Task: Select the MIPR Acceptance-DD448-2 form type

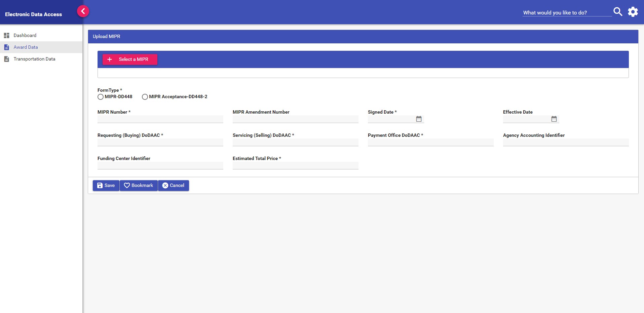Action: [x=145, y=97]
